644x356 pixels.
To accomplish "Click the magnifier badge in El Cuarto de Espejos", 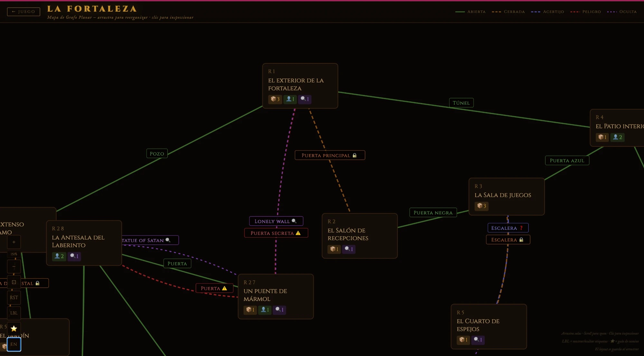I will click(x=478, y=340).
